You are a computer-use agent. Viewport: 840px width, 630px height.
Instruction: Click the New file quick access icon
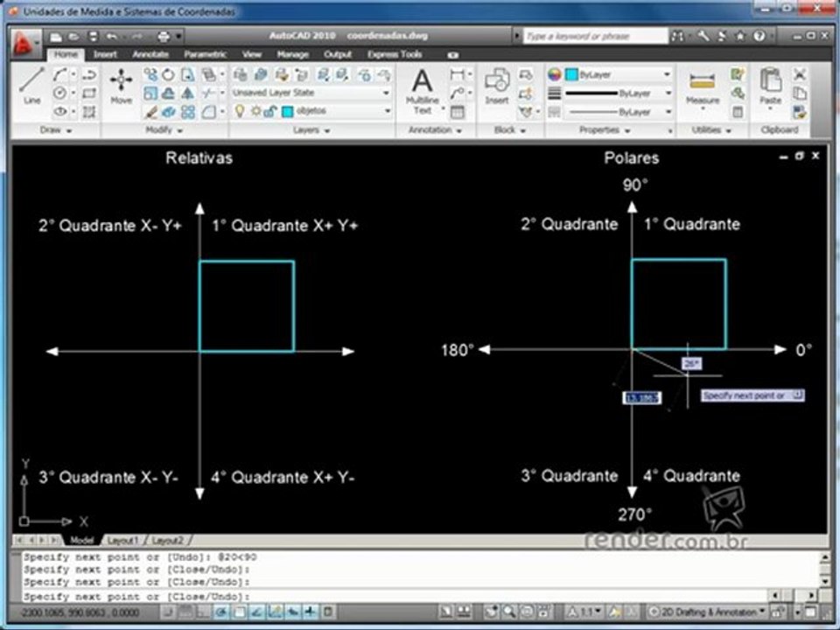[x=56, y=37]
